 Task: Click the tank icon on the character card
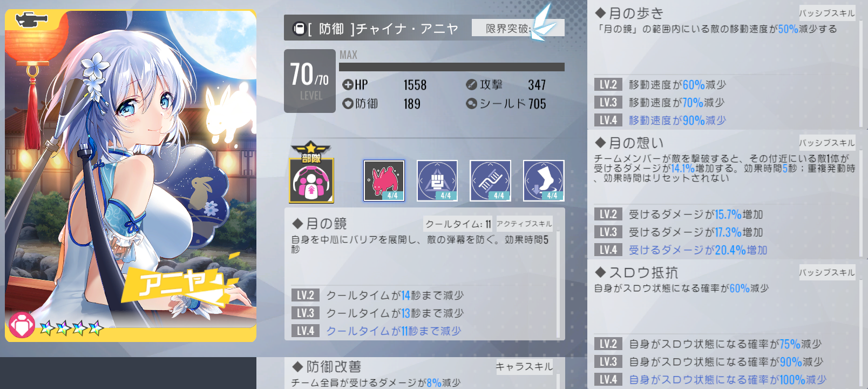coord(31,21)
